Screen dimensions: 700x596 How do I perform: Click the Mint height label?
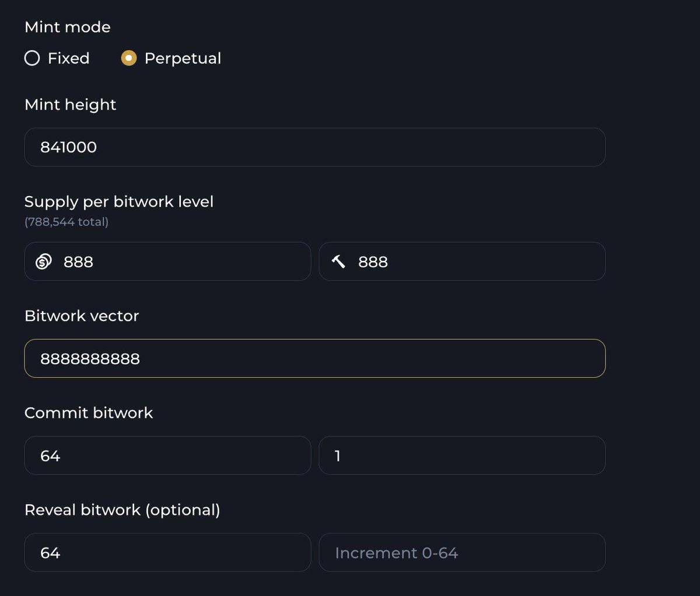71,104
